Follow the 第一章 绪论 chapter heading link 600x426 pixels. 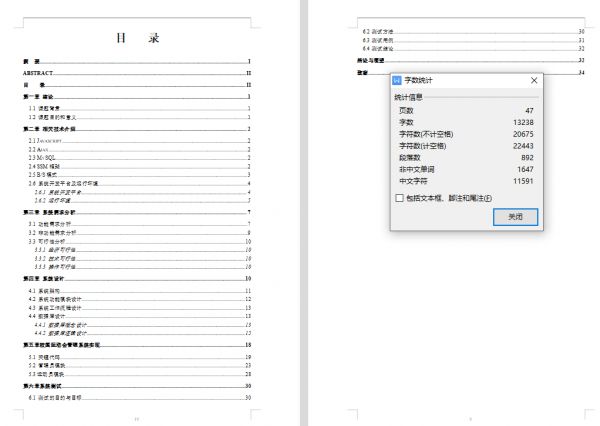coord(42,96)
